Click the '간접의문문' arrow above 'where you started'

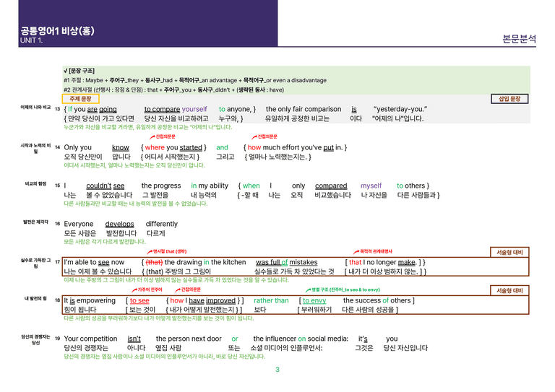point(152,136)
